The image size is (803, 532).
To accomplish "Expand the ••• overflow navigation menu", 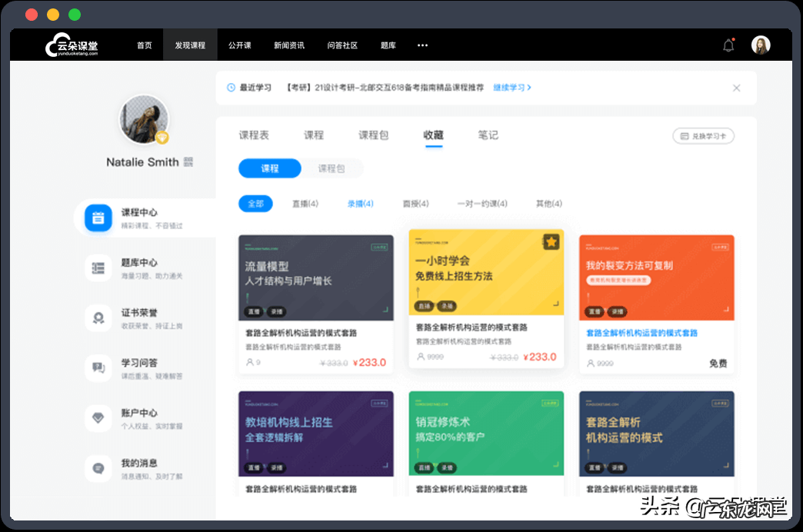I will (421, 45).
